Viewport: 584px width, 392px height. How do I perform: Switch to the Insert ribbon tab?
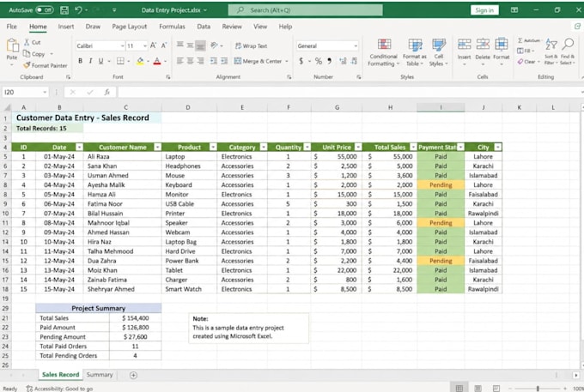pos(66,27)
